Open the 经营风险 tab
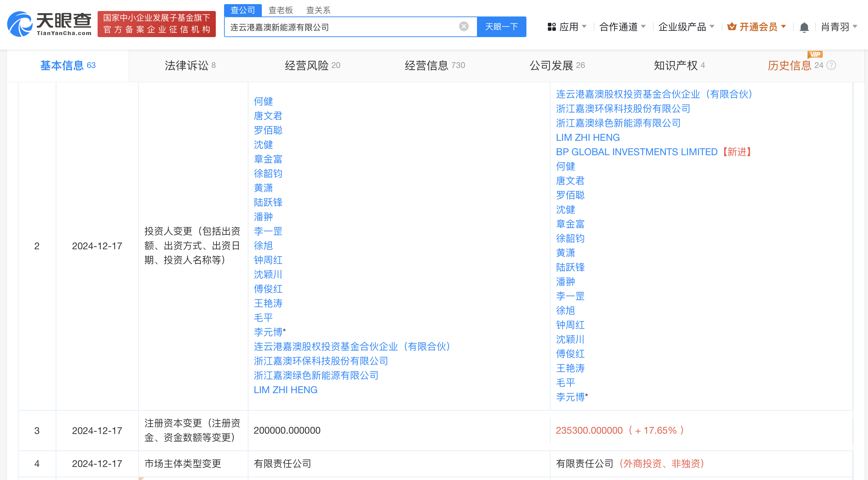This screenshot has height=480, width=868. tap(312, 65)
